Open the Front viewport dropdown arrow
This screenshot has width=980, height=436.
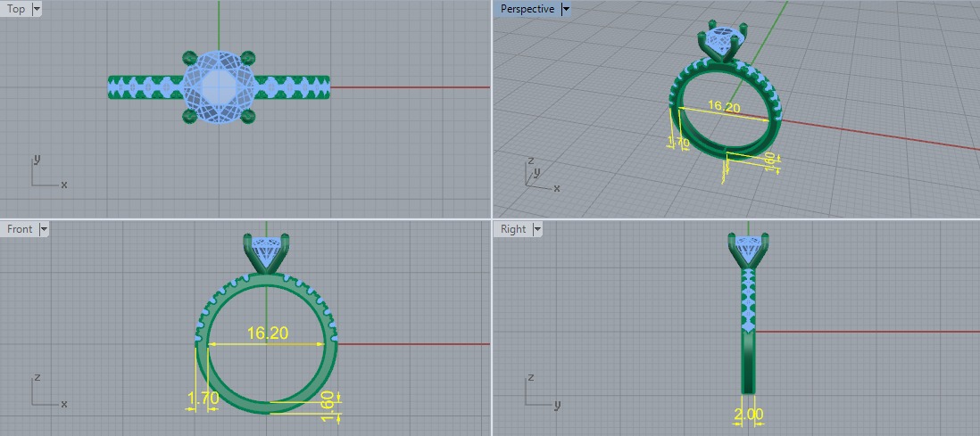coord(44,229)
